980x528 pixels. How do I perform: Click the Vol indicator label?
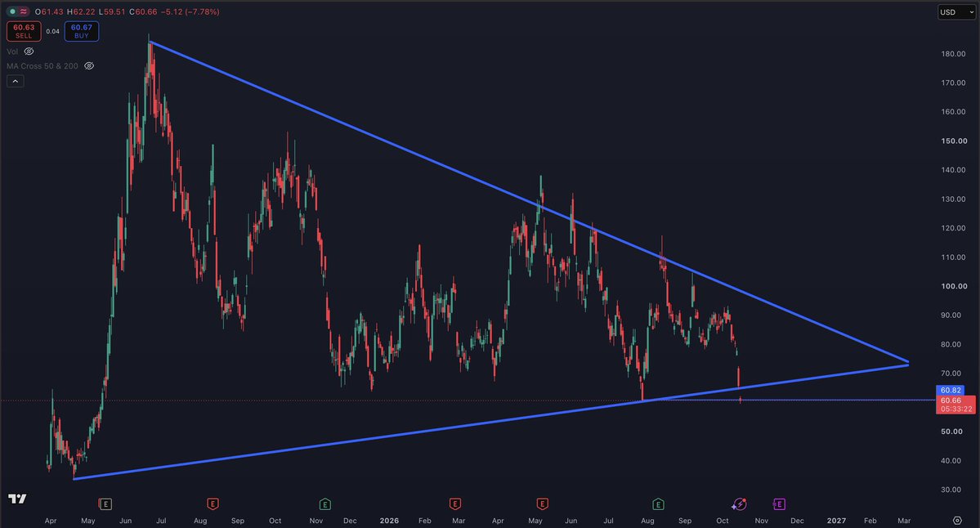coord(12,51)
